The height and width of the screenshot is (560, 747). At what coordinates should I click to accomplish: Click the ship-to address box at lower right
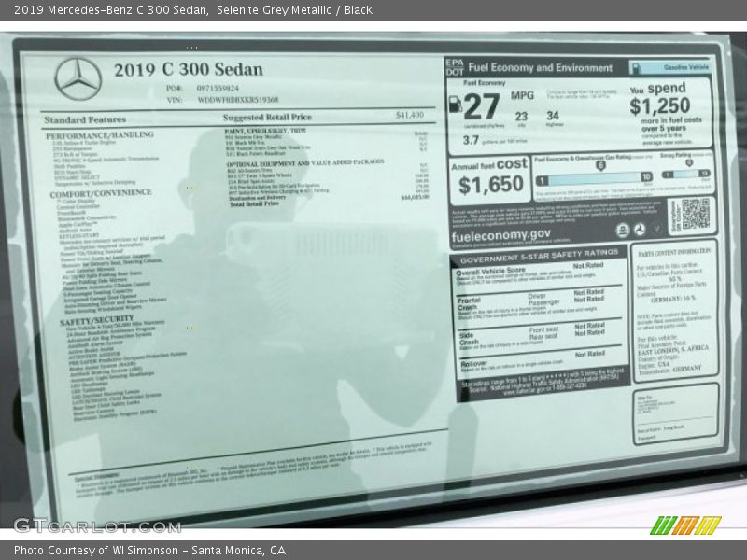[675, 414]
